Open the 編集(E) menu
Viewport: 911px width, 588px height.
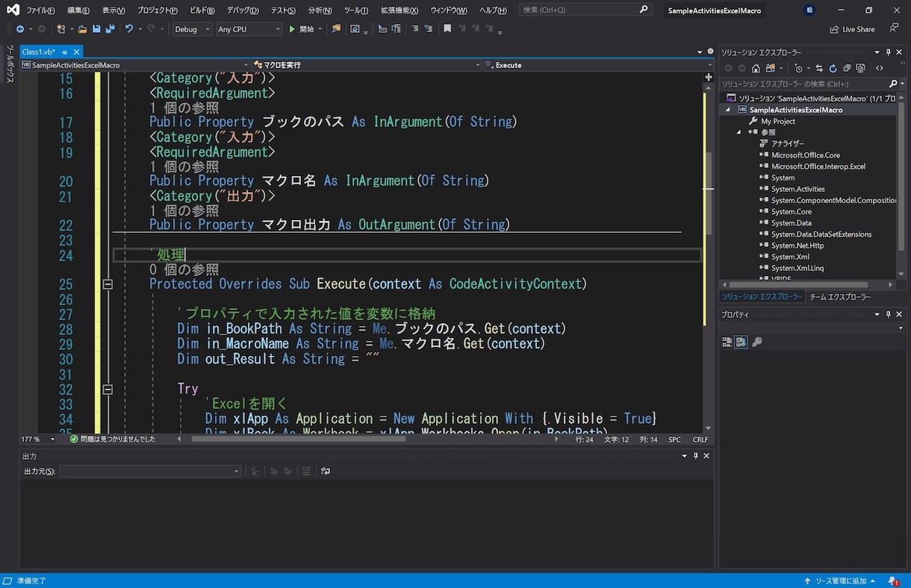coord(78,10)
